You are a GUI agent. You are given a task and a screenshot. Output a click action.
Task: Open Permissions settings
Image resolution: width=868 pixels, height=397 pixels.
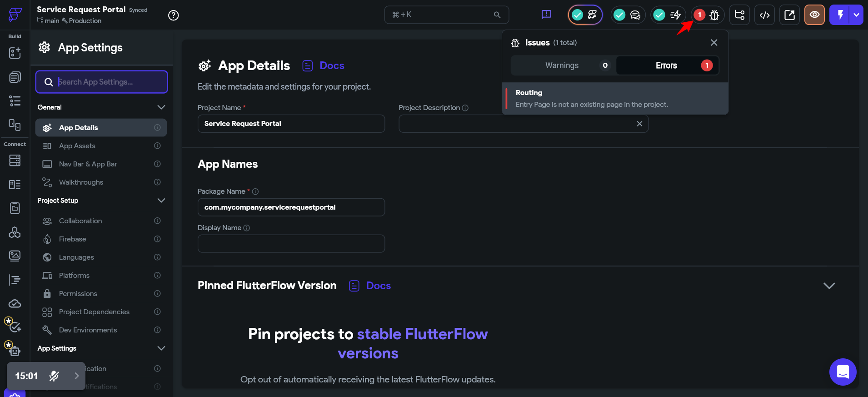[x=101, y=294]
